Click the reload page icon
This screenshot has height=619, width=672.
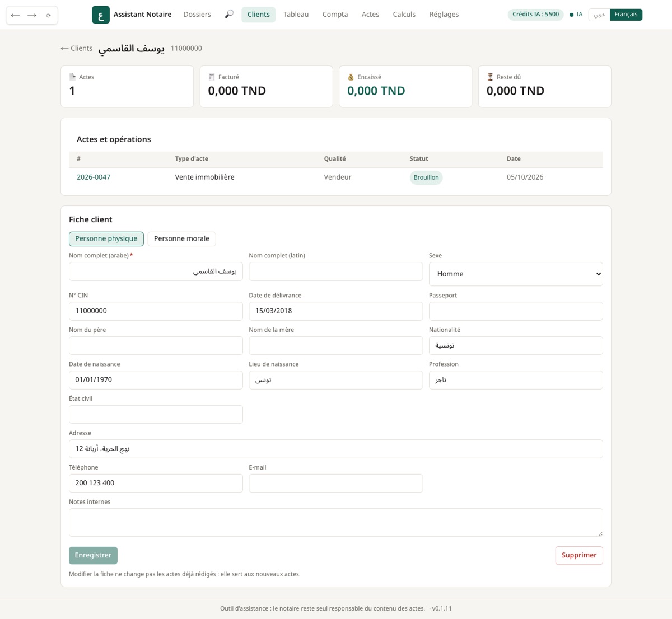tap(48, 15)
